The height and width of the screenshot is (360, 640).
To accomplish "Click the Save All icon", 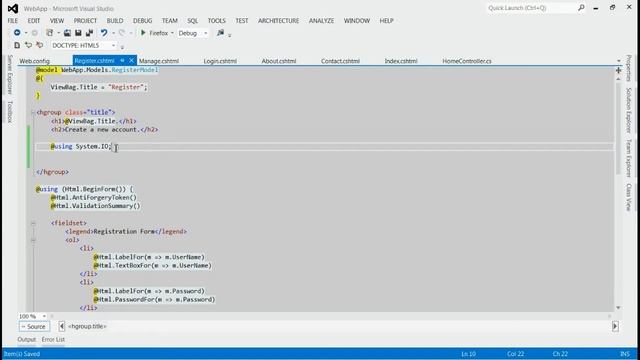I will pos(89,33).
